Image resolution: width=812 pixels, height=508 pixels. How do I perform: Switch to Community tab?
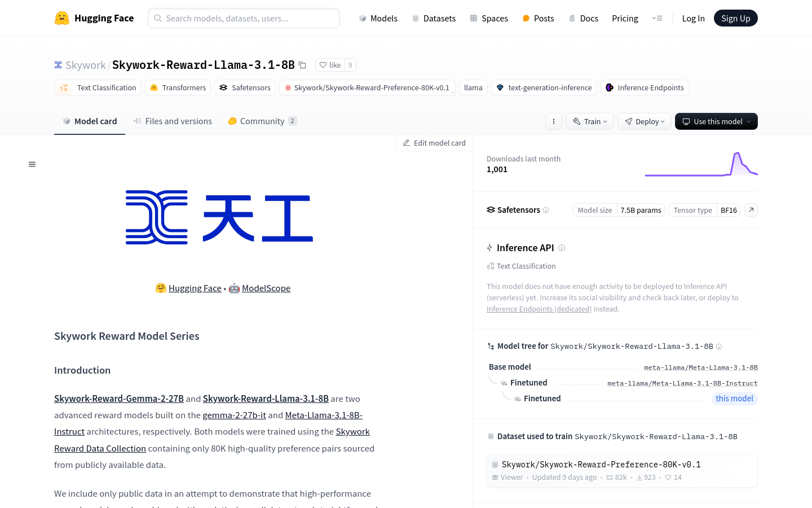click(x=262, y=121)
